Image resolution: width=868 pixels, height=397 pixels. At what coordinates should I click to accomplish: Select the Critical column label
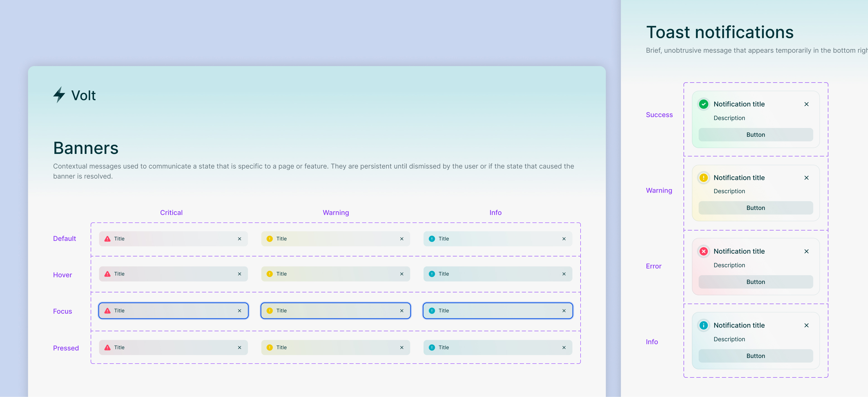171,213
